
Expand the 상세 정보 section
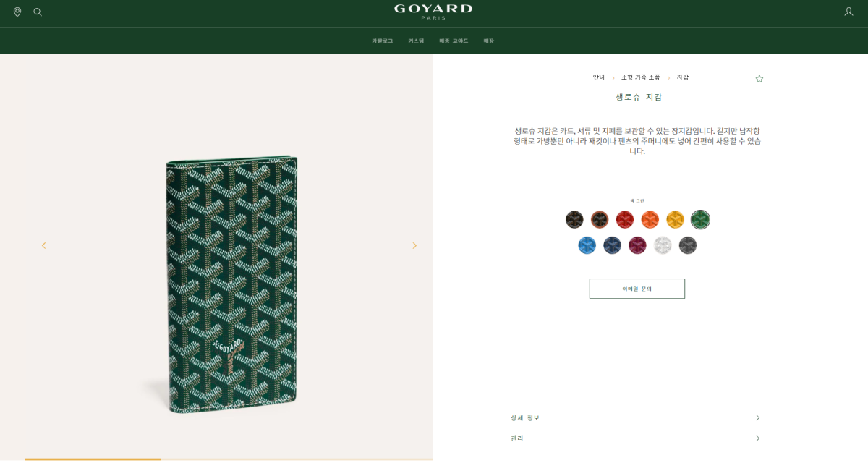tap(637, 417)
